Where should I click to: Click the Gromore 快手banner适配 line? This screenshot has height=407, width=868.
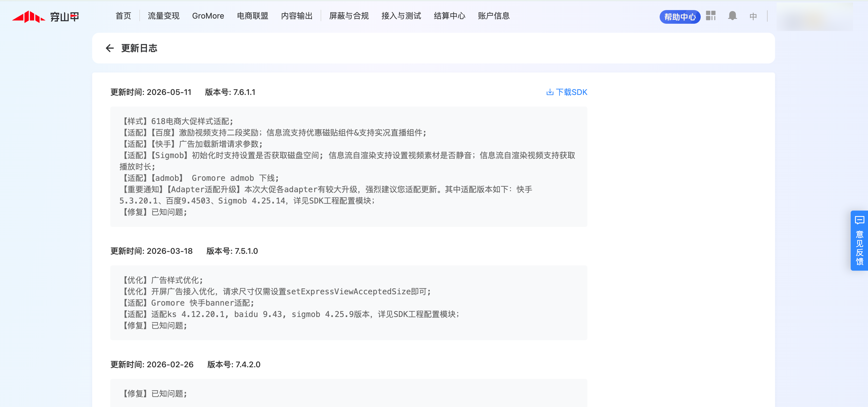coord(187,303)
